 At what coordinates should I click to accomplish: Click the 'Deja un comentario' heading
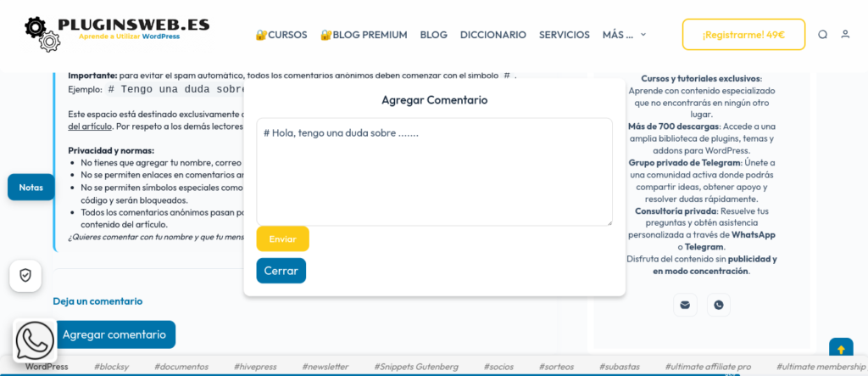97,301
